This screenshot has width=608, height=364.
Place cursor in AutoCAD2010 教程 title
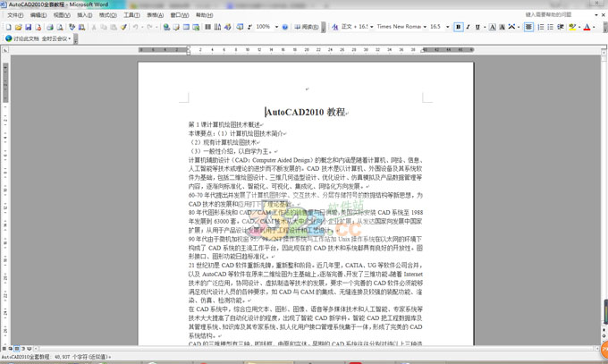(x=305, y=112)
